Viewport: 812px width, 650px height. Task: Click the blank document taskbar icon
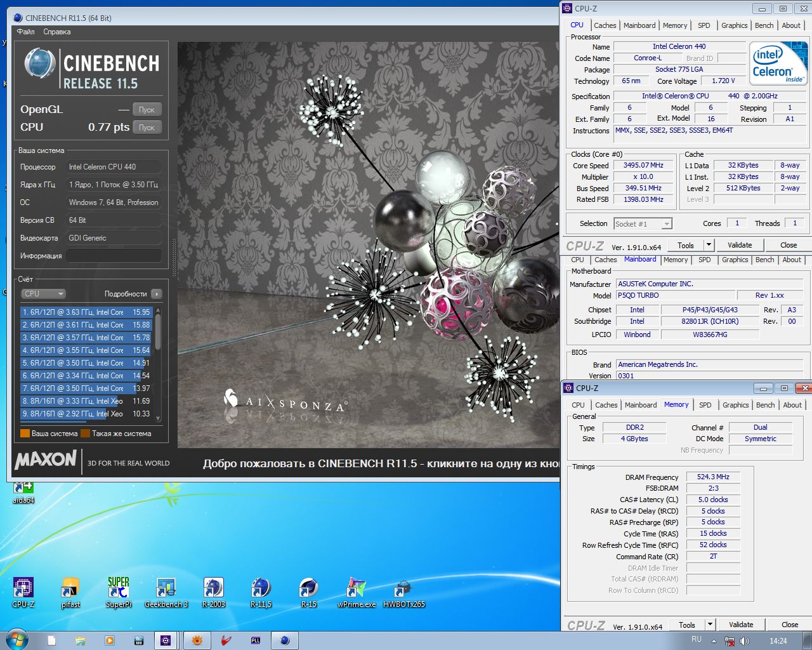click(51, 640)
